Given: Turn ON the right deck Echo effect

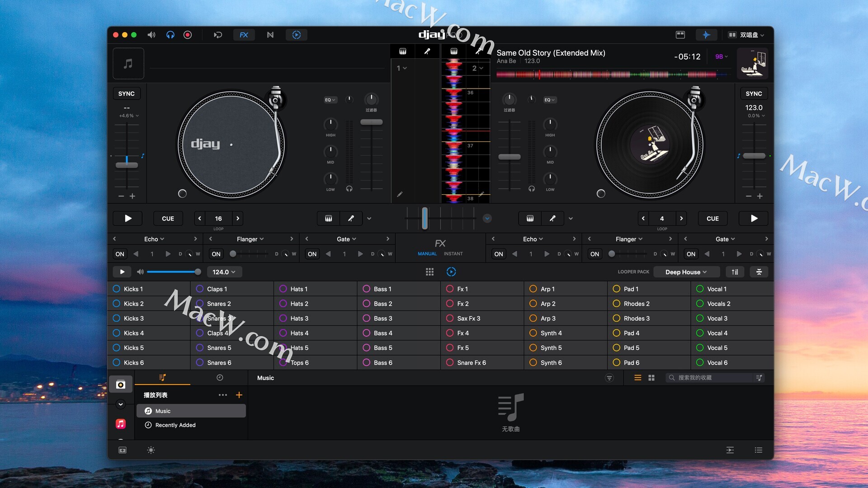Looking at the screenshot, I should coord(499,254).
